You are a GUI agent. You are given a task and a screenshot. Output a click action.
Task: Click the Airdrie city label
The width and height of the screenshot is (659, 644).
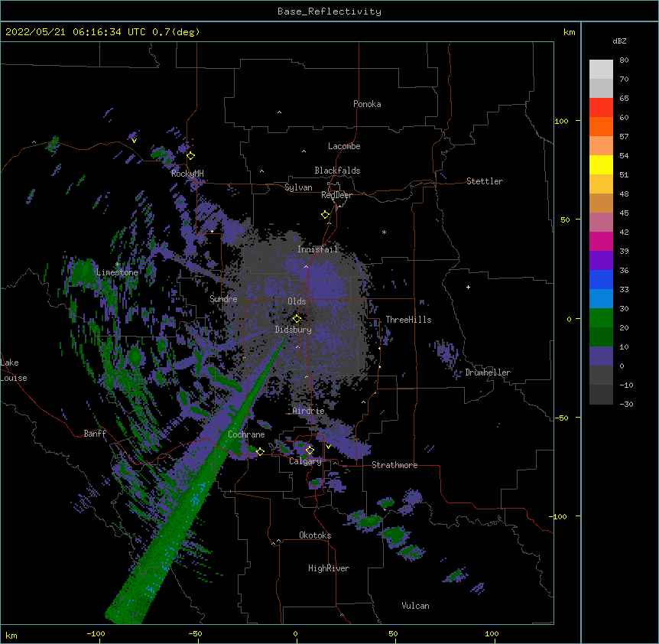tap(309, 411)
